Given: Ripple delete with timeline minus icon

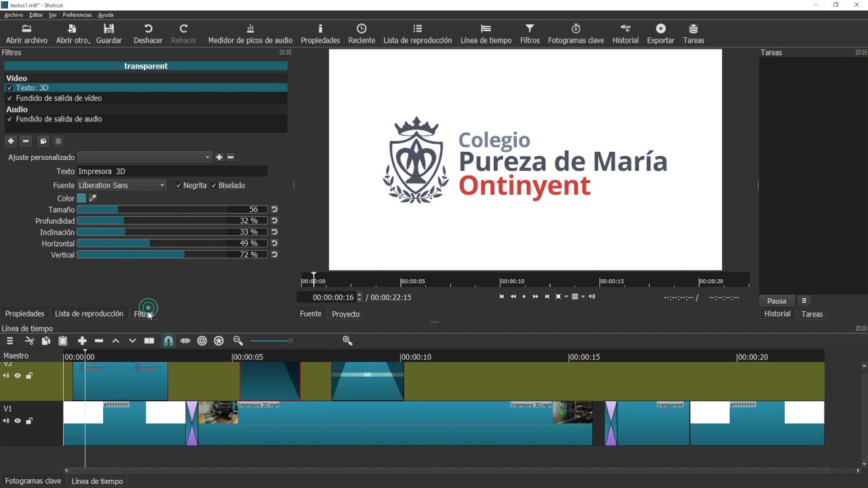Looking at the screenshot, I should click(99, 341).
